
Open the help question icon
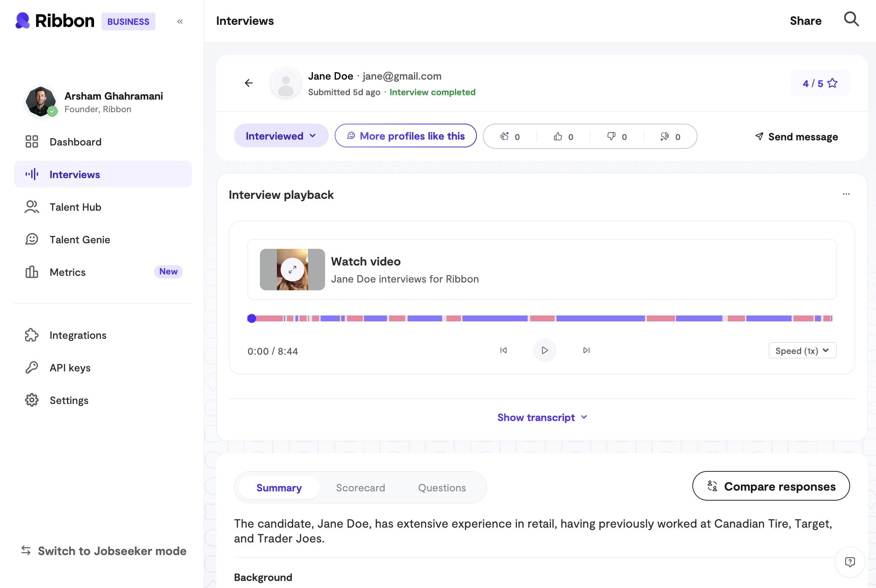850,561
